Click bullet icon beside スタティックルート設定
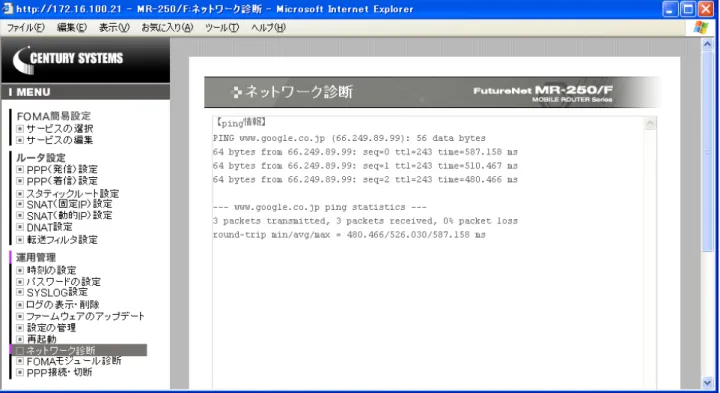This screenshot has width=720, height=393. click(20, 193)
